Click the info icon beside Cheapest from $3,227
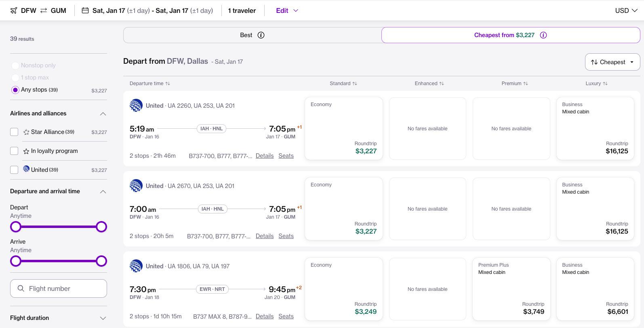The width and height of the screenshot is (644, 328). point(543,35)
